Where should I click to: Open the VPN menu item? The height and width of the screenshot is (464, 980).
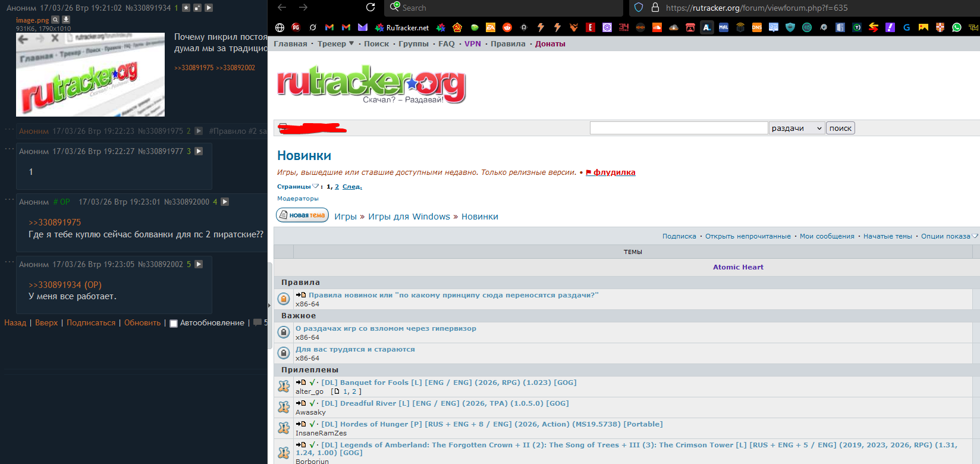[x=473, y=43]
